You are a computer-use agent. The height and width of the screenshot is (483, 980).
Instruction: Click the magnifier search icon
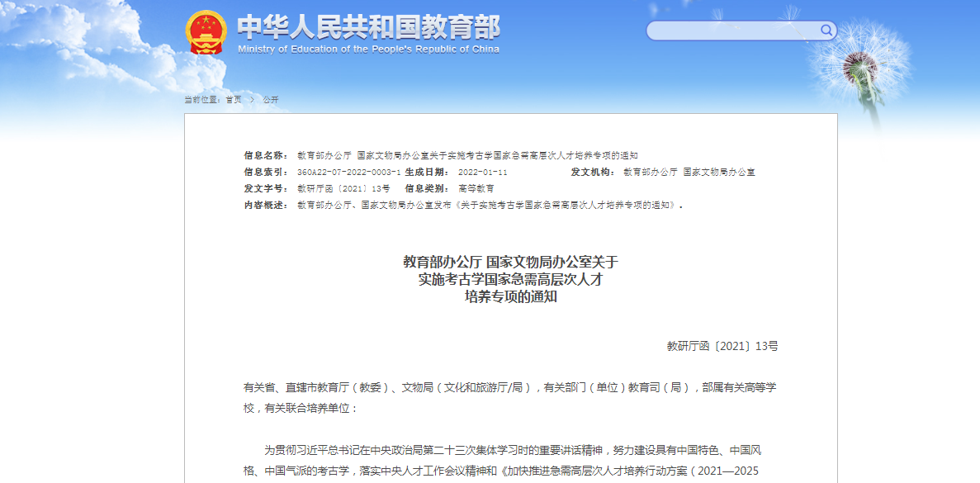point(826,31)
